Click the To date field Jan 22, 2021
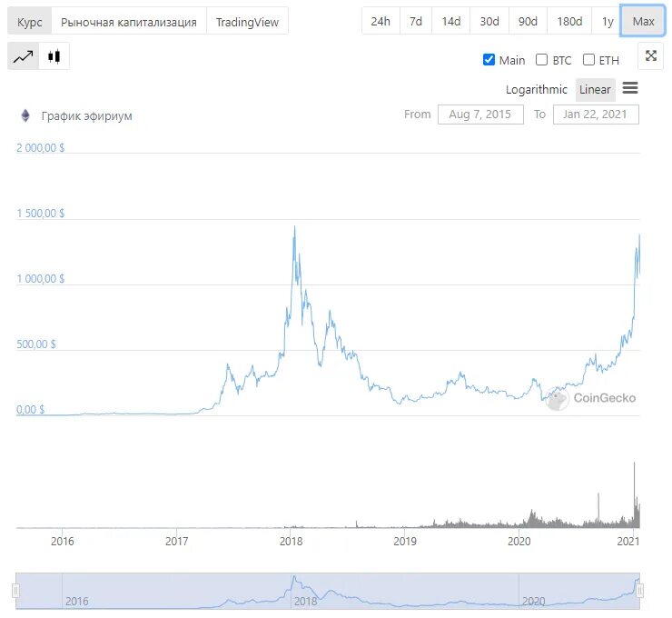672x618 pixels. [x=596, y=115]
